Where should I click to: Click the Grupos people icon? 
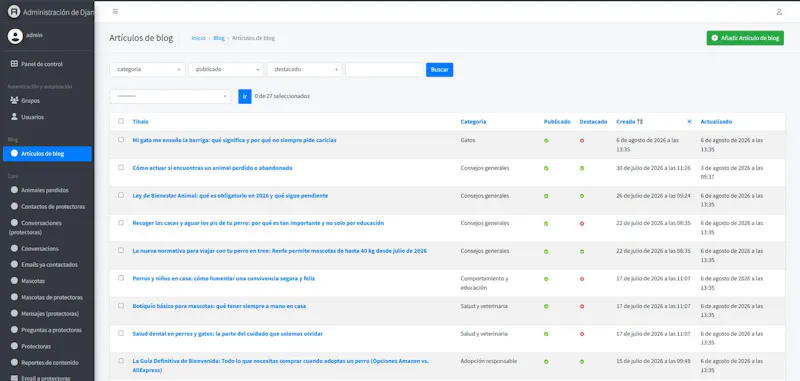click(14, 100)
